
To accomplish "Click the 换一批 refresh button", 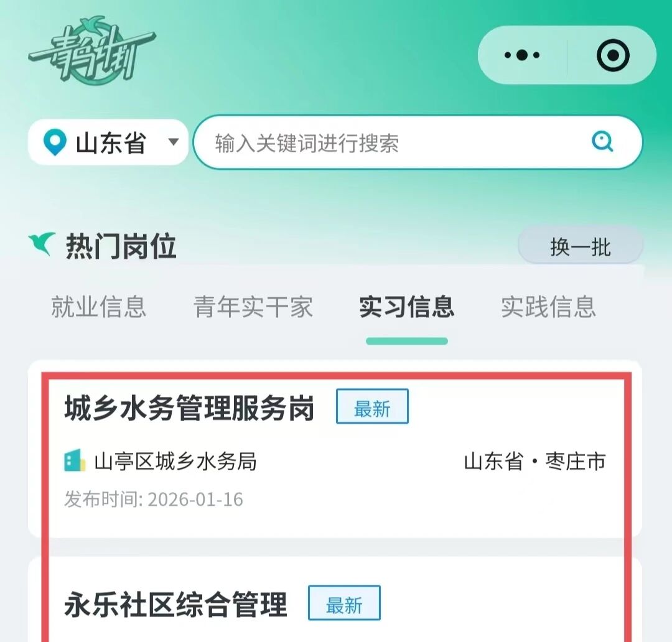I will pos(581,246).
